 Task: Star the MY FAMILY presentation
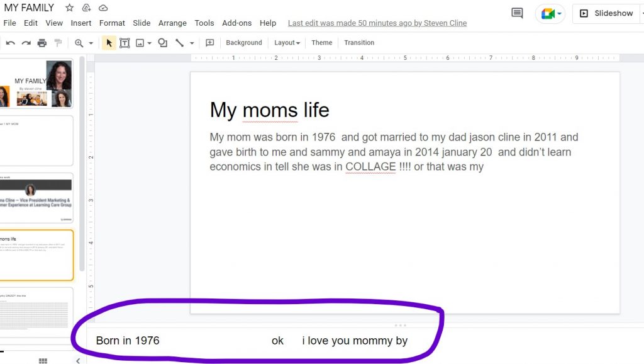tap(70, 8)
